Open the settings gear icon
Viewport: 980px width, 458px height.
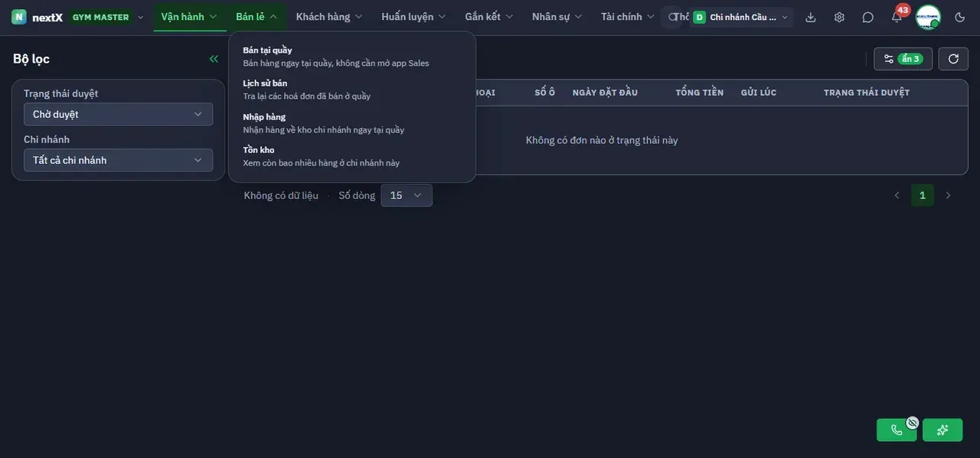[x=839, y=17]
